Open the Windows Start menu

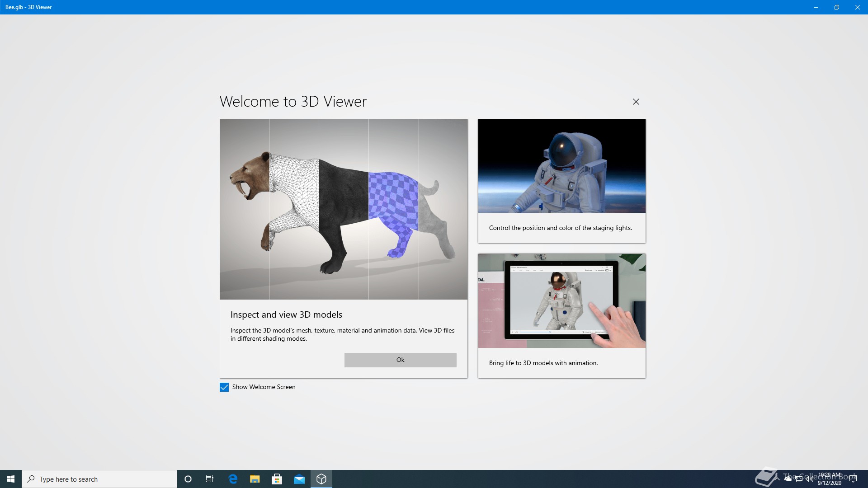(x=11, y=479)
